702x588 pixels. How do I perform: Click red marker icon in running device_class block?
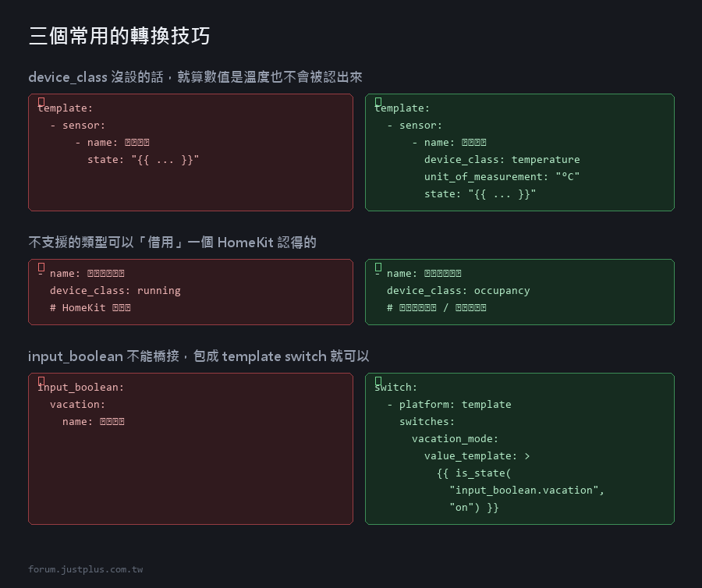41,267
